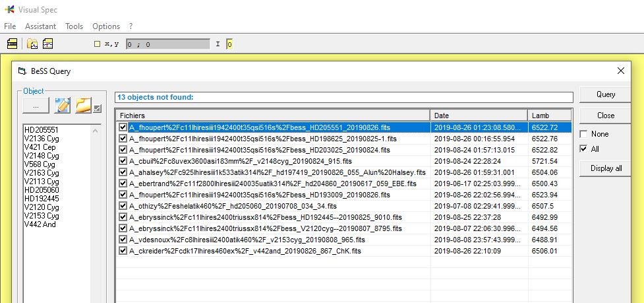The height and width of the screenshot is (303, 644).
Task: Click the BeSS Query window icon
Action: [23, 71]
